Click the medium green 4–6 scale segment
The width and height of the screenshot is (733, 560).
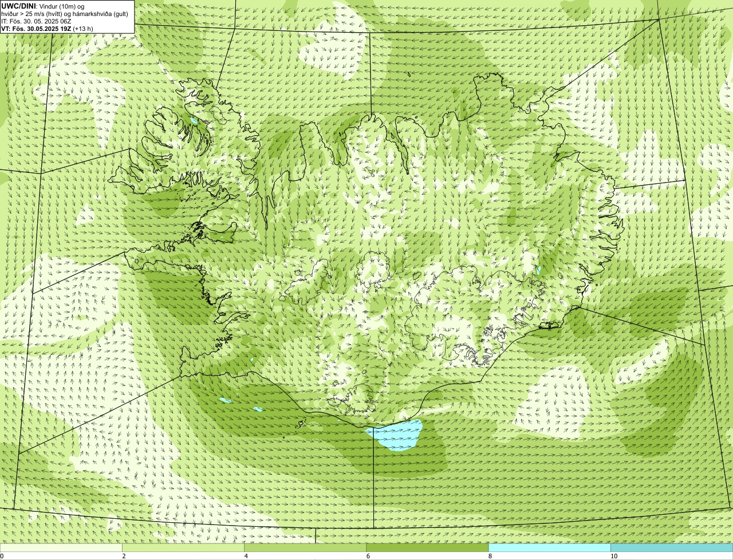coord(305,548)
